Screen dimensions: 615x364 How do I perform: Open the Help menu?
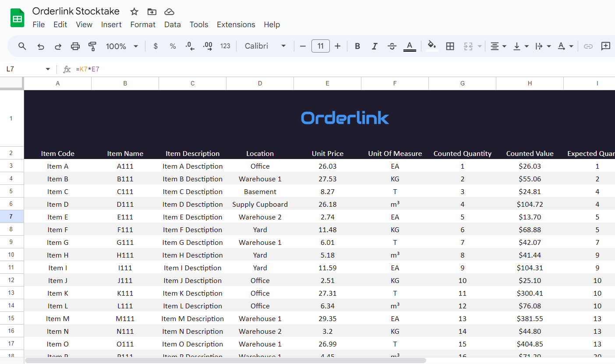272,25
